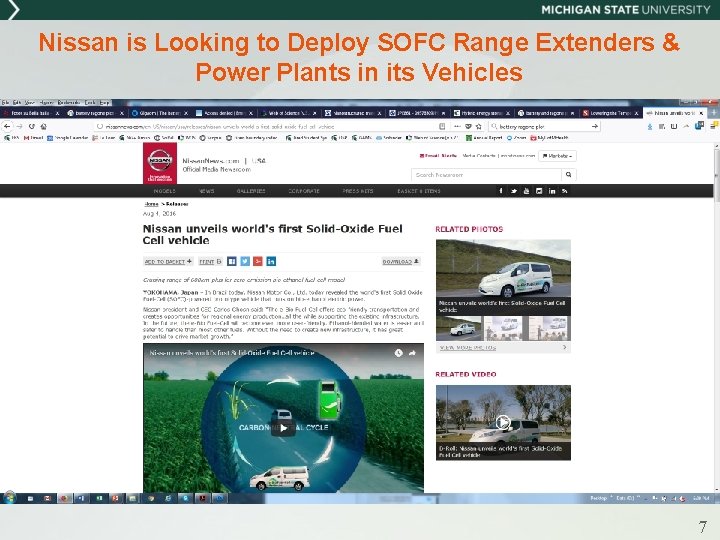Open the Windows Start button

pos(10,498)
